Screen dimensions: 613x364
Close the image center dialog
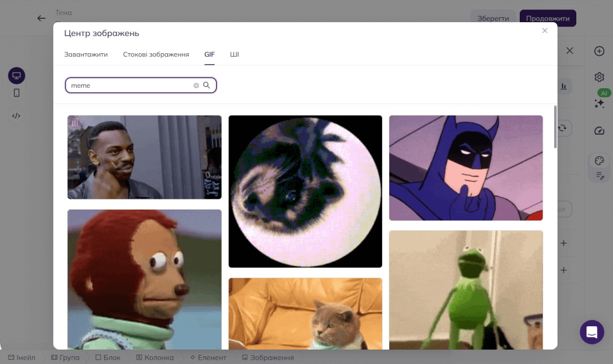(545, 31)
